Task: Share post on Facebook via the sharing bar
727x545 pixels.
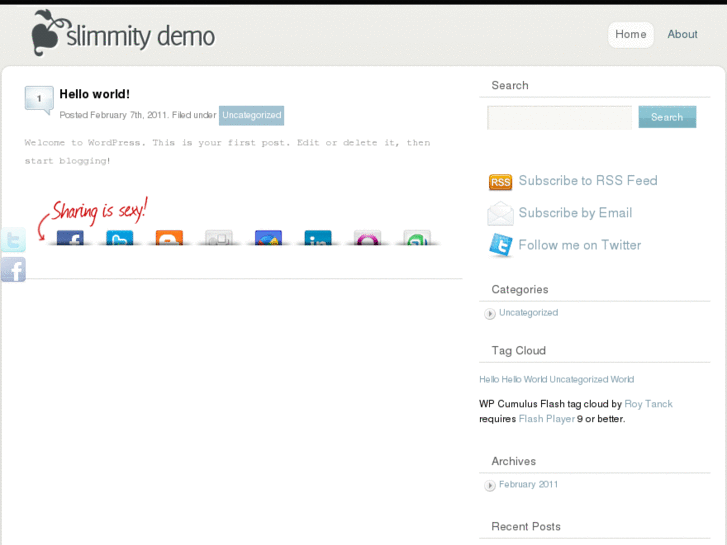Action: pos(70,237)
